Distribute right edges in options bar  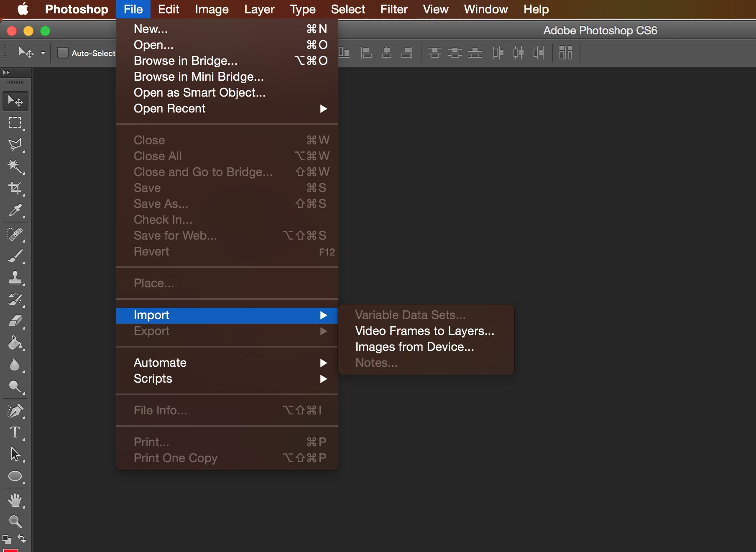click(539, 53)
